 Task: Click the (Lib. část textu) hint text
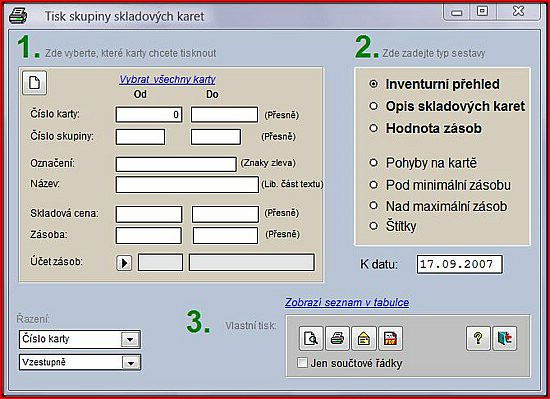pyautogui.click(x=292, y=184)
